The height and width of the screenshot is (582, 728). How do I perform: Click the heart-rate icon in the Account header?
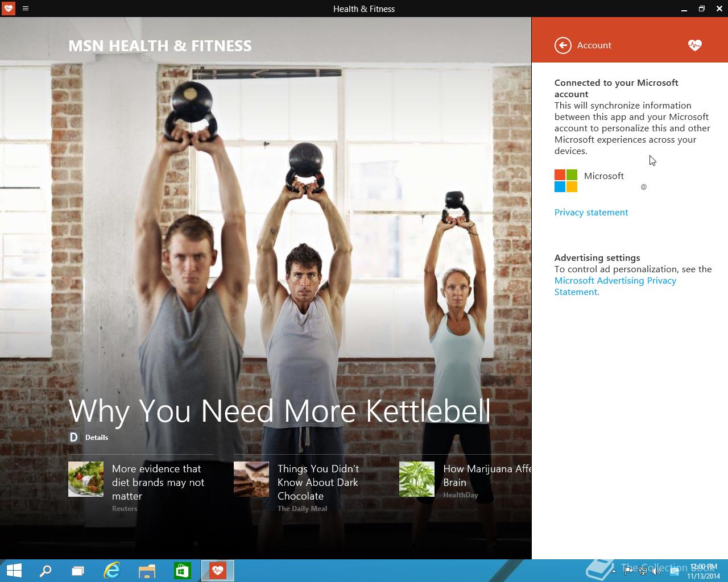point(694,45)
